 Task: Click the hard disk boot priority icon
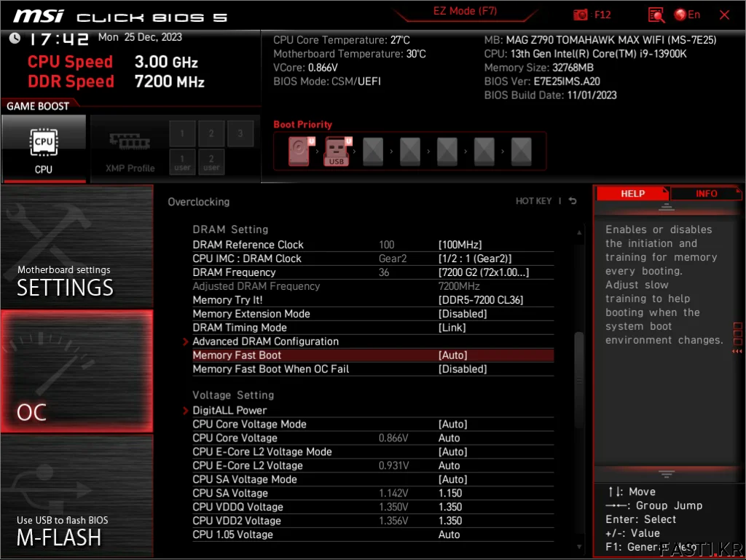pos(299,151)
